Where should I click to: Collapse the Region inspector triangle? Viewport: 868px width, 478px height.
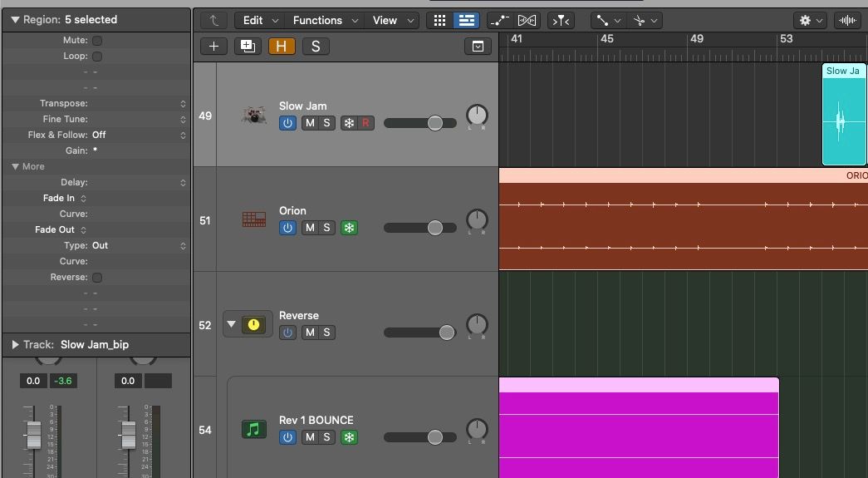tap(15, 20)
